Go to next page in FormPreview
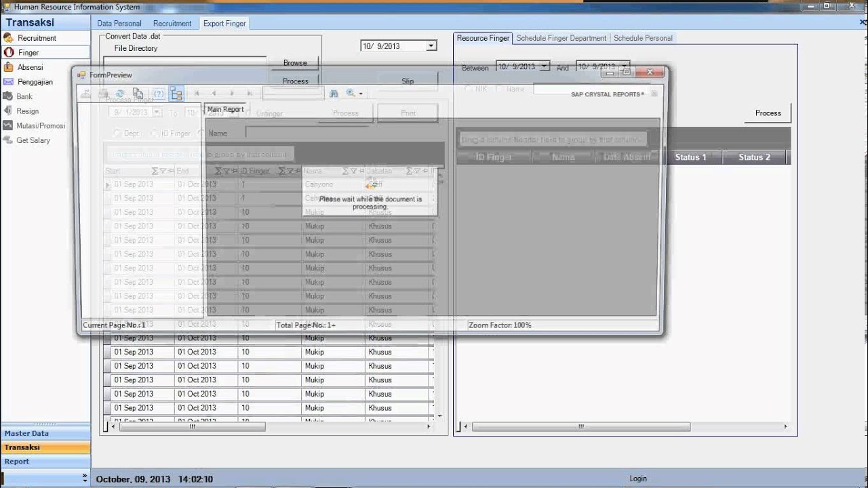868x488 pixels. coord(232,94)
